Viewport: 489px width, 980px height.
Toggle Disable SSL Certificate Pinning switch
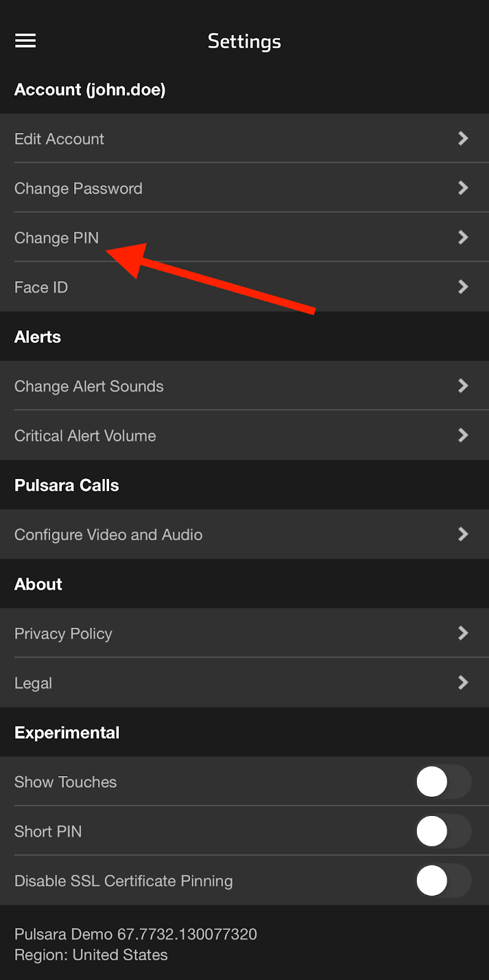[x=443, y=881]
